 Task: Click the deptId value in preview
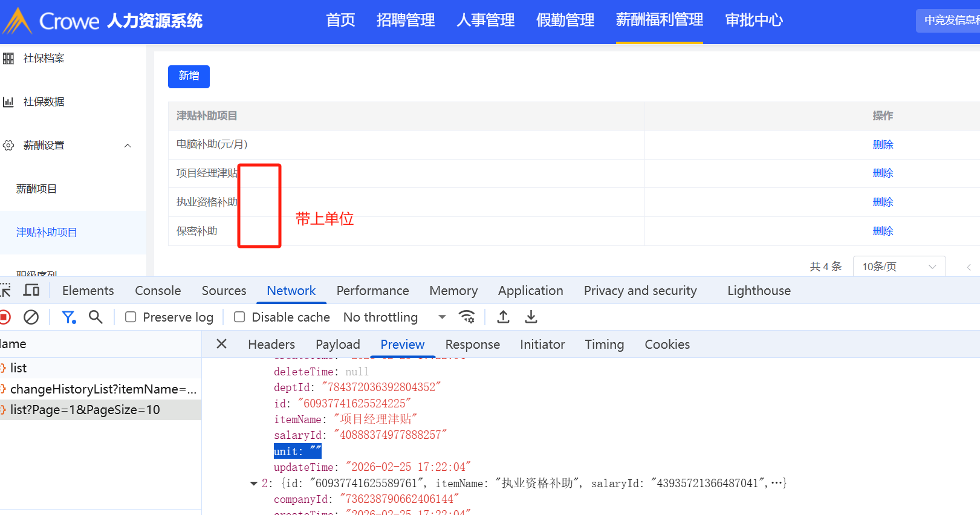point(381,387)
